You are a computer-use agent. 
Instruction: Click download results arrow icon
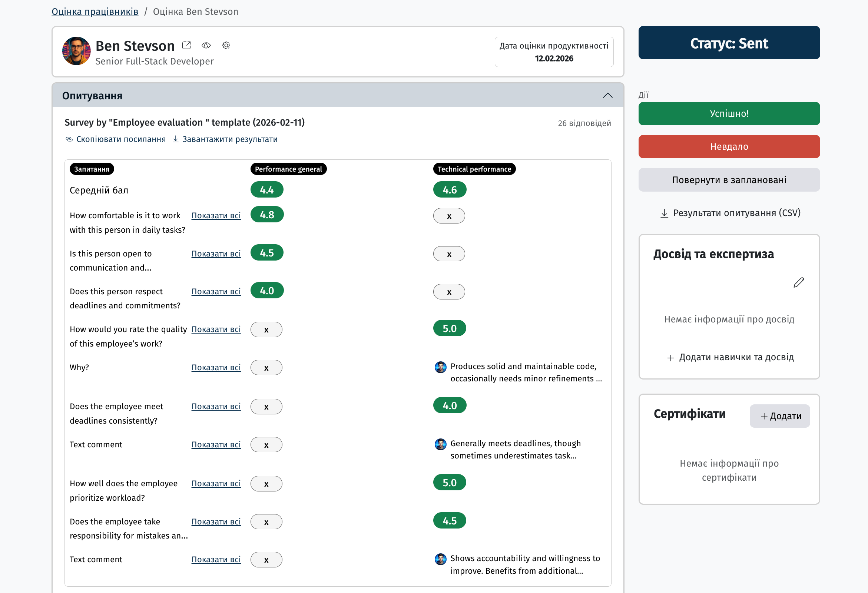176,139
